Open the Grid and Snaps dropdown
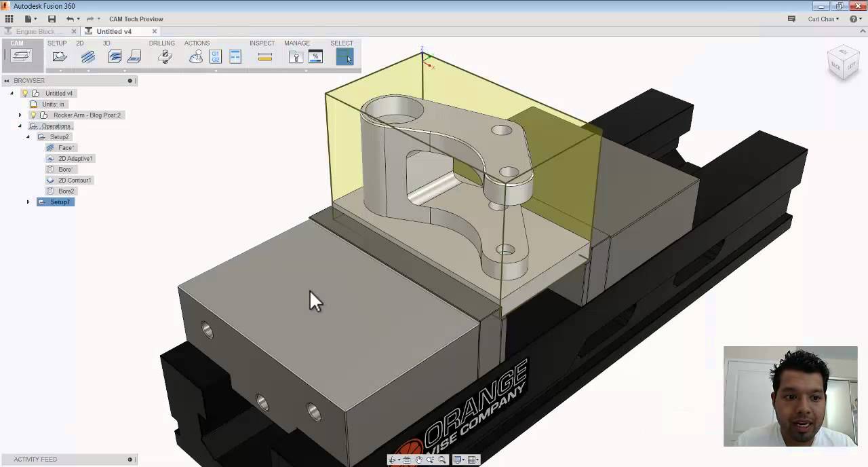 pos(474,460)
